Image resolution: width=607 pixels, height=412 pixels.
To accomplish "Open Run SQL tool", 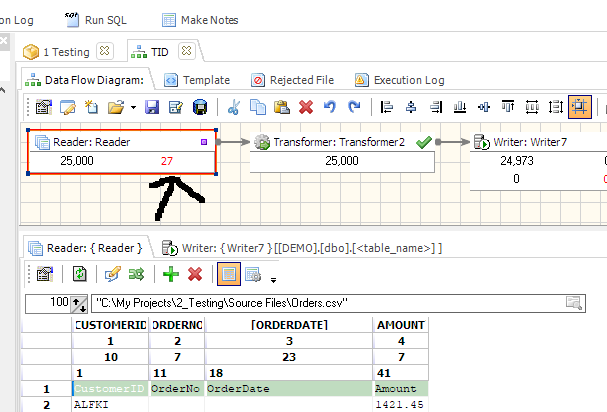I will coord(96,20).
